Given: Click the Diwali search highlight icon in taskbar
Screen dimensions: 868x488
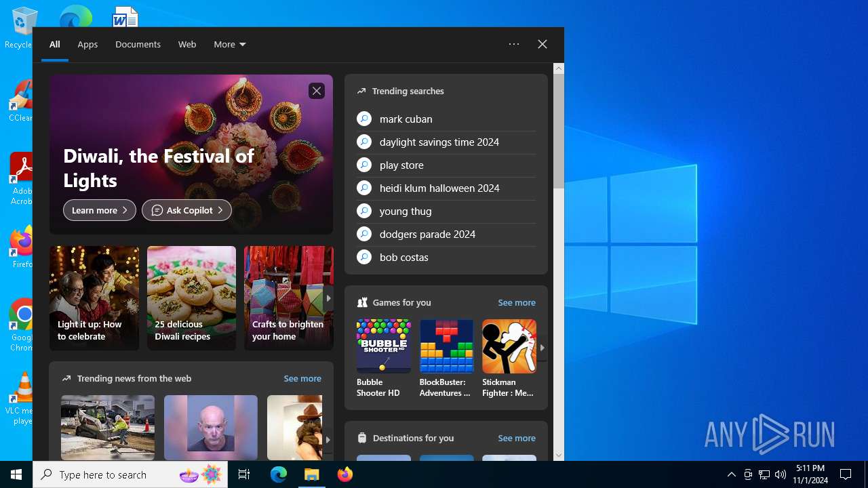Looking at the screenshot, I should (201, 474).
